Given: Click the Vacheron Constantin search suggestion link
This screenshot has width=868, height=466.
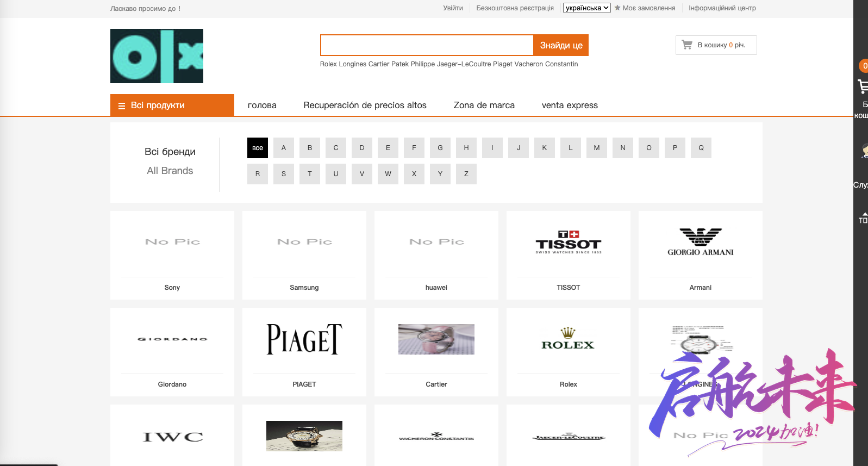Looking at the screenshot, I should 546,64.
